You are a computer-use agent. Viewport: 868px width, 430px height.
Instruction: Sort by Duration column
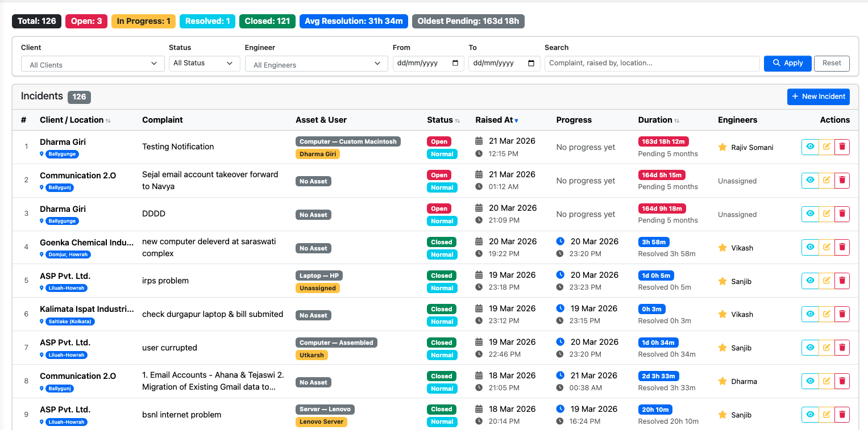click(659, 120)
